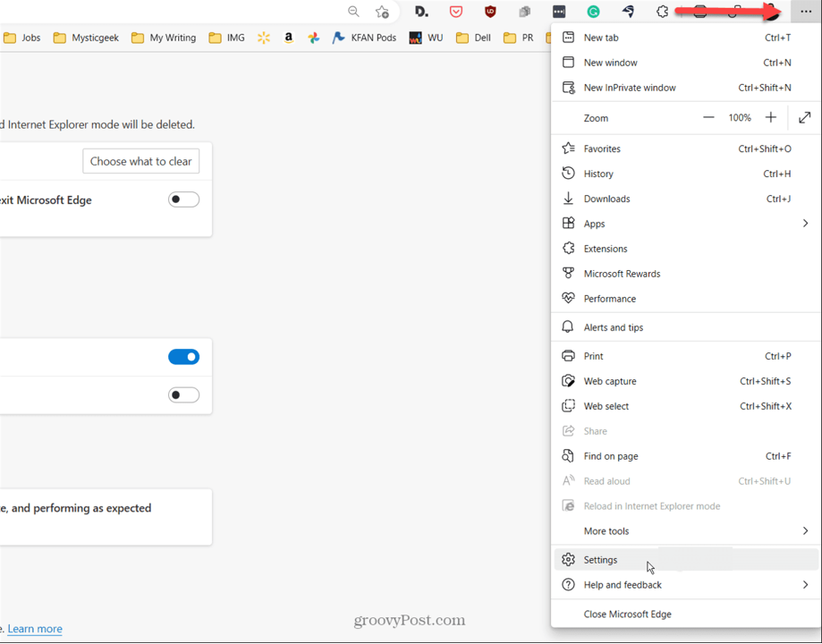The image size is (822, 644).
Task: Open the KFAN Pods bookmark
Action: 364,38
